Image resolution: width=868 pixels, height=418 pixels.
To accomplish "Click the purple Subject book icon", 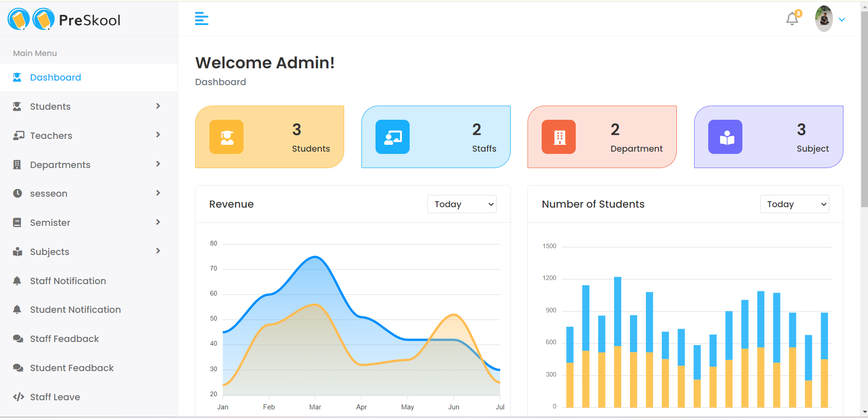I will pos(725,137).
